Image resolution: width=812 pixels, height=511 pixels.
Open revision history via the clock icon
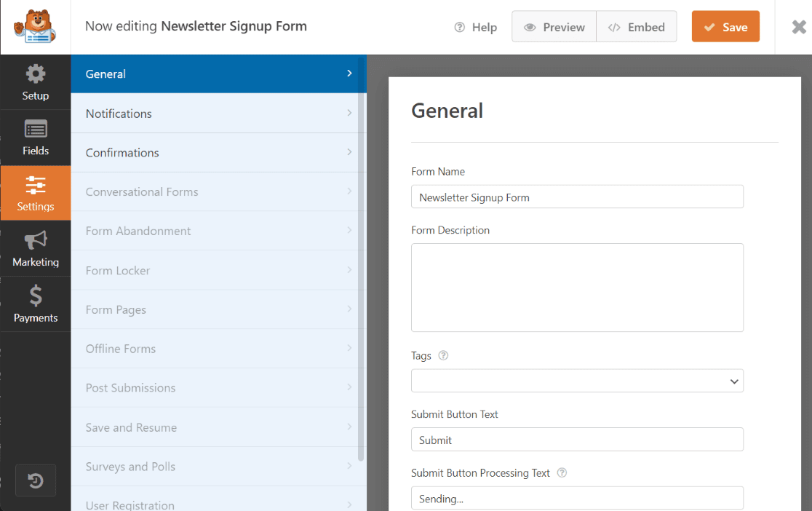coord(35,480)
